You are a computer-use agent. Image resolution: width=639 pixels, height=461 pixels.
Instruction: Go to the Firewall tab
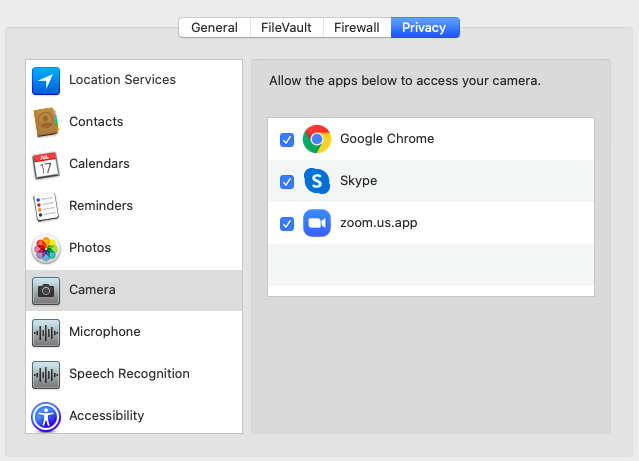pyautogui.click(x=357, y=28)
